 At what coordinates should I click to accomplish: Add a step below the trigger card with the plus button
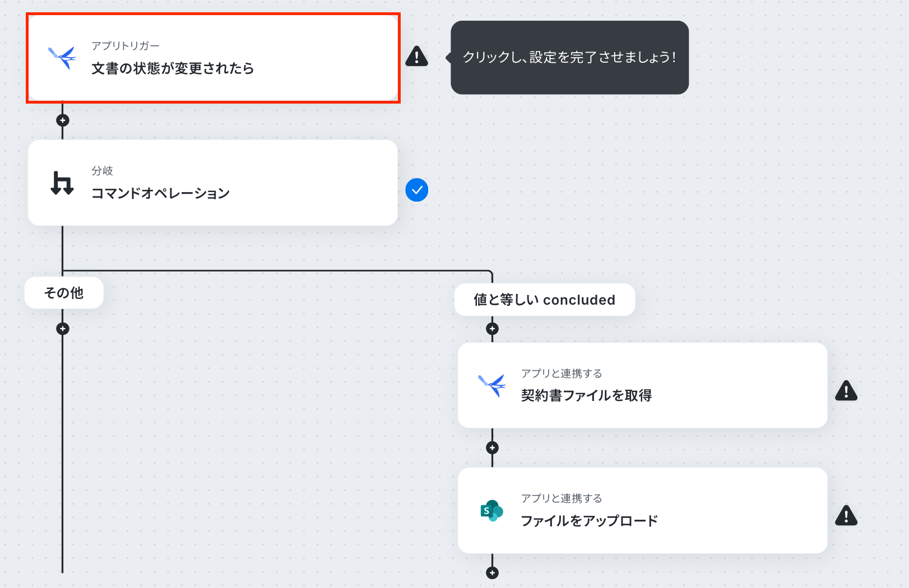pyautogui.click(x=63, y=120)
